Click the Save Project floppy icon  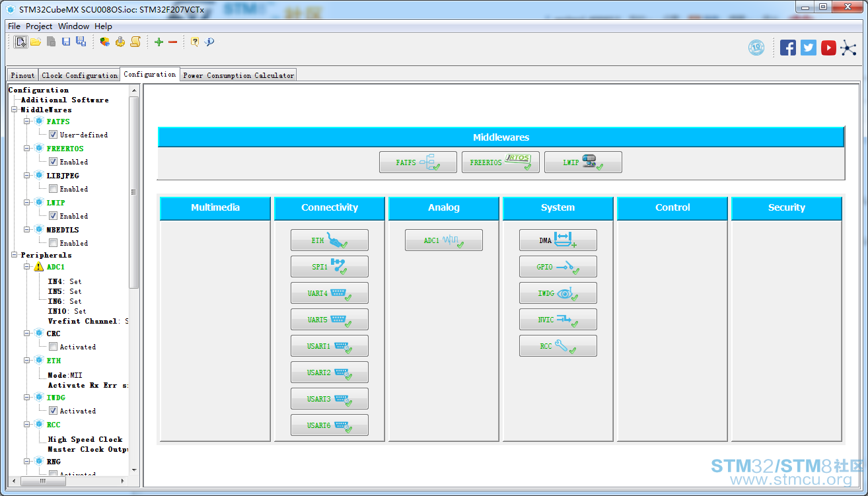(66, 42)
